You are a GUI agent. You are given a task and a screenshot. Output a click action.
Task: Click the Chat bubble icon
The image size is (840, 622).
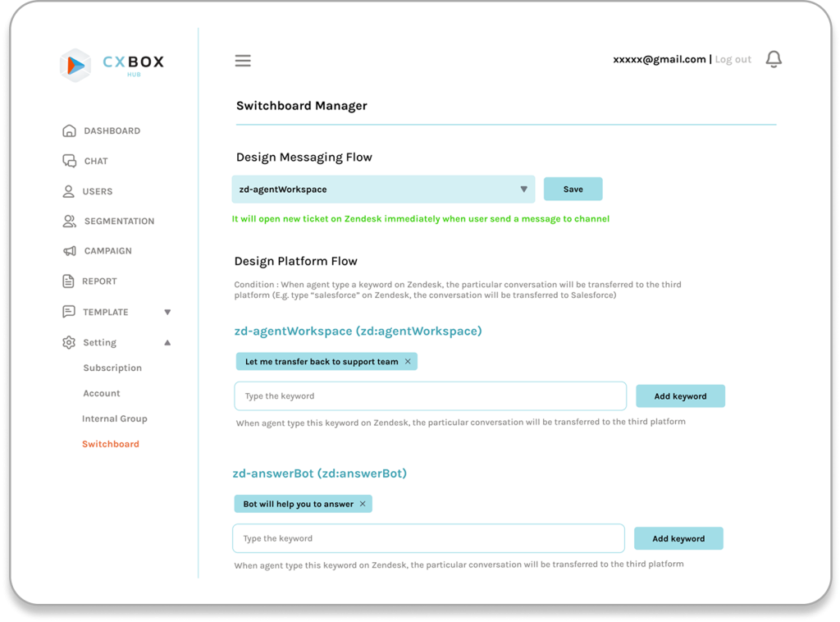[x=69, y=161]
